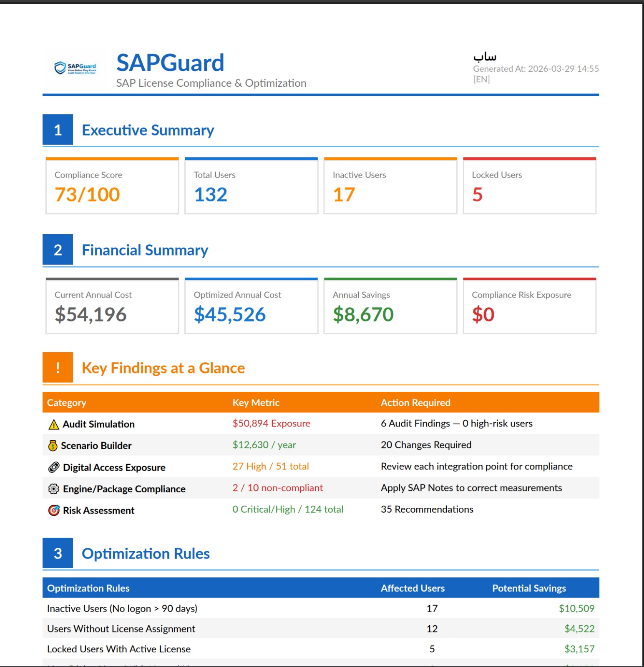Click the section number 3 badge
This screenshot has width=644, height=667.
(58, 553)
